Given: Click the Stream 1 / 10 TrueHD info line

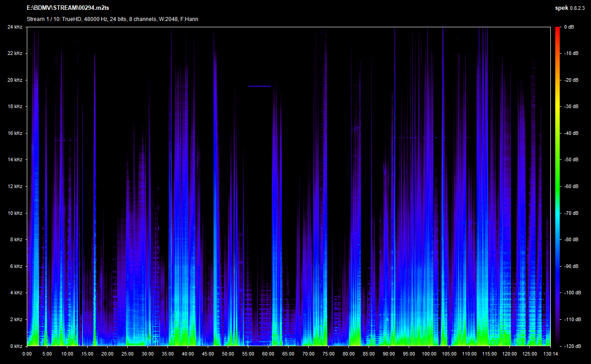Looking at the screenshot, I should click(112, 19).
